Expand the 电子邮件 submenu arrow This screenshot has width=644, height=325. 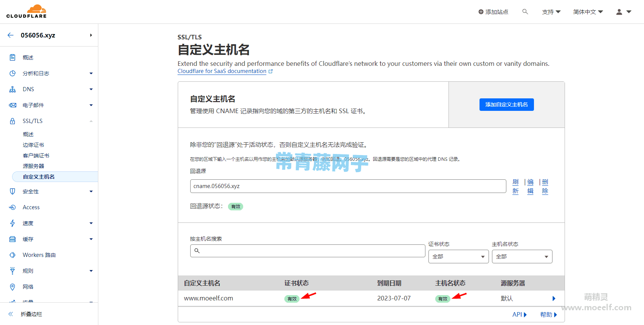pyautogui.click(x=91, y=105)
